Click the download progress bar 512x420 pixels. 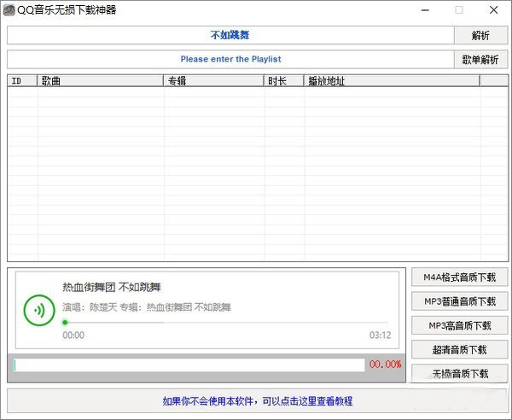189,365
